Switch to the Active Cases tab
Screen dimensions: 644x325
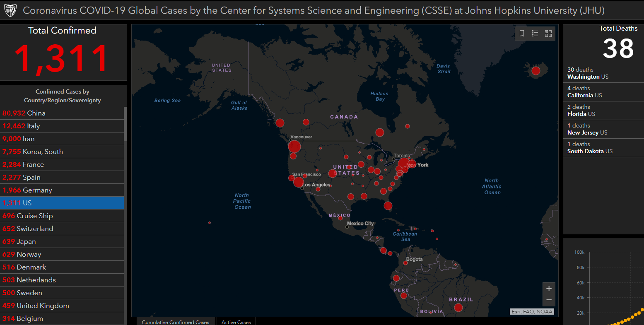point(236,322)
